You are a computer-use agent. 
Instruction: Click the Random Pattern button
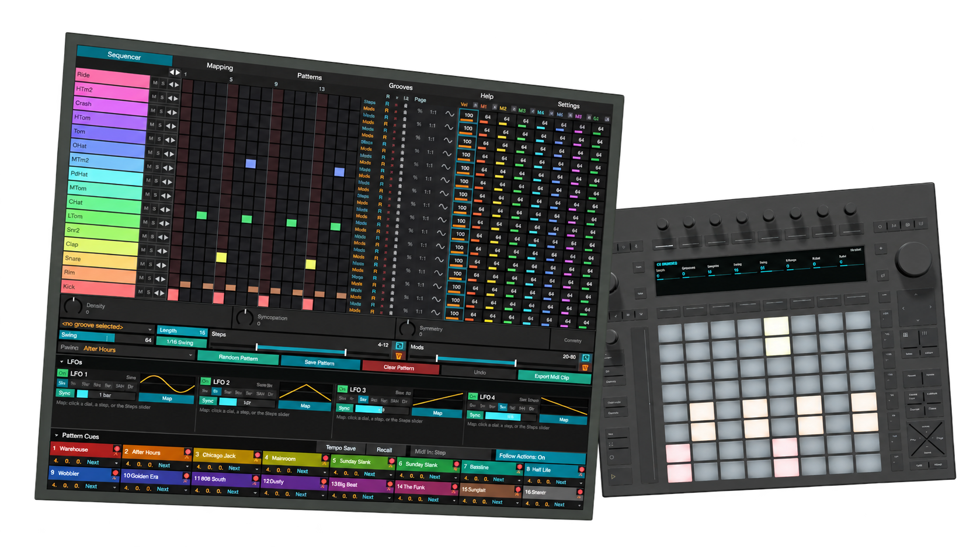coord(238,357)
